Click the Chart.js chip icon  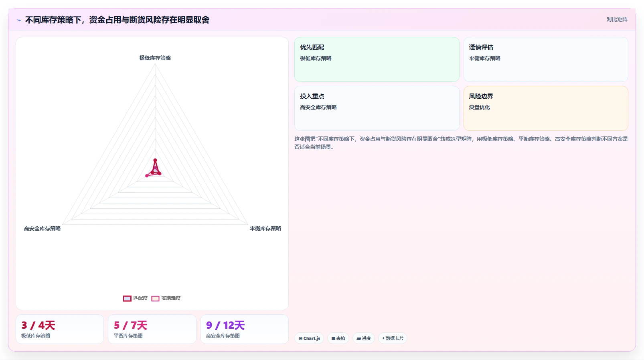tap(300, 339)
